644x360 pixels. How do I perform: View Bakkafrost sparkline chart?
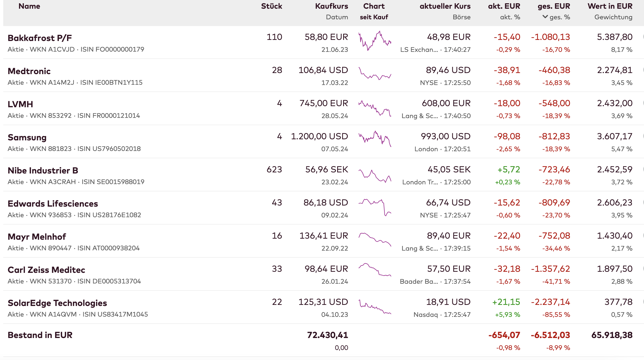pyautogui.click(x=375, y=41)
